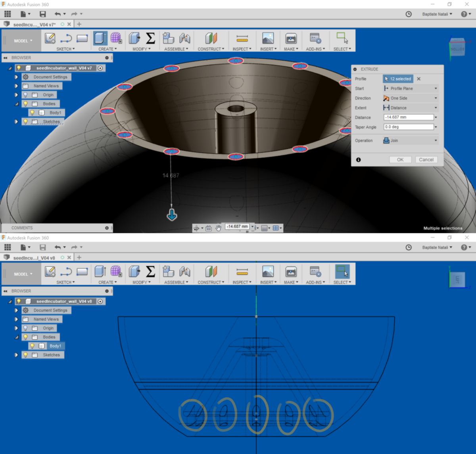476x454 pixels.
Task: Open Operation 'Join' dropdown
Action: (x=411, y=140)
